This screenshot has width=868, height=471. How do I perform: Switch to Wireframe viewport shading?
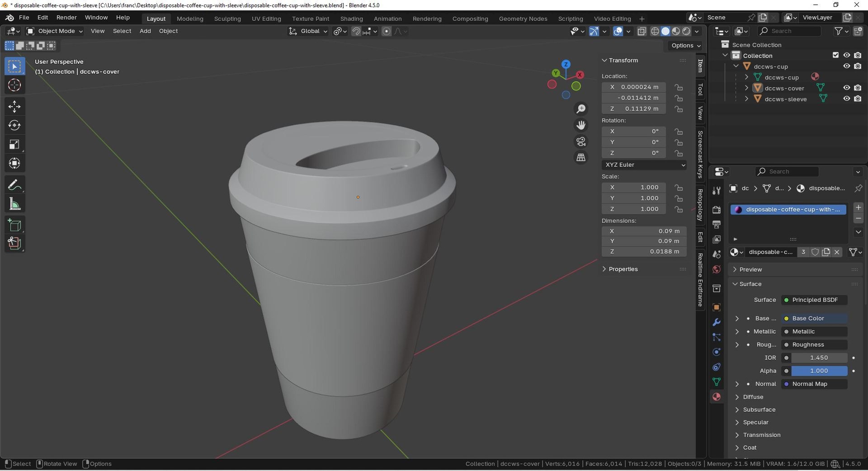[655, 31]
